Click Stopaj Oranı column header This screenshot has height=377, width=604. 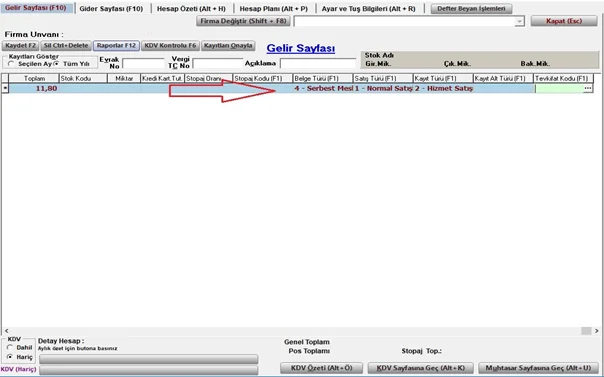208,78
